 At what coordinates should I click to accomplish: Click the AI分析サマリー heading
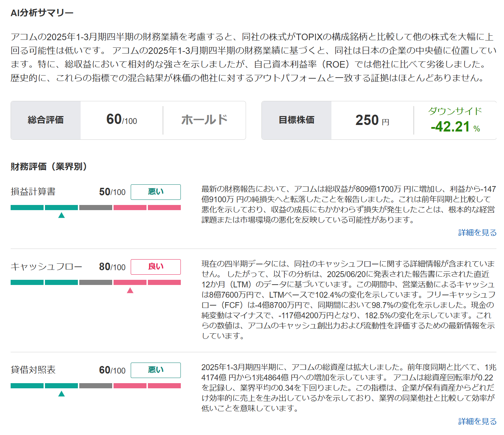pos(42,13)
